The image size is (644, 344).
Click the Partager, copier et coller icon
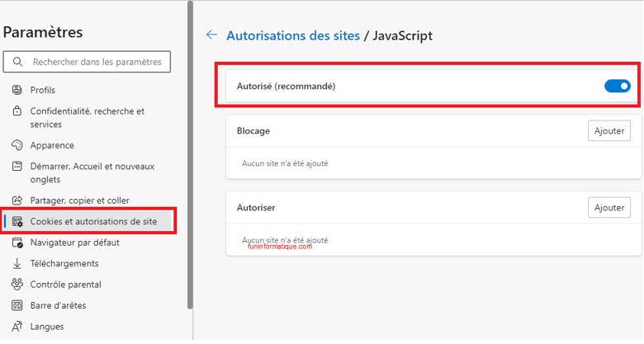tap(17, 200)
